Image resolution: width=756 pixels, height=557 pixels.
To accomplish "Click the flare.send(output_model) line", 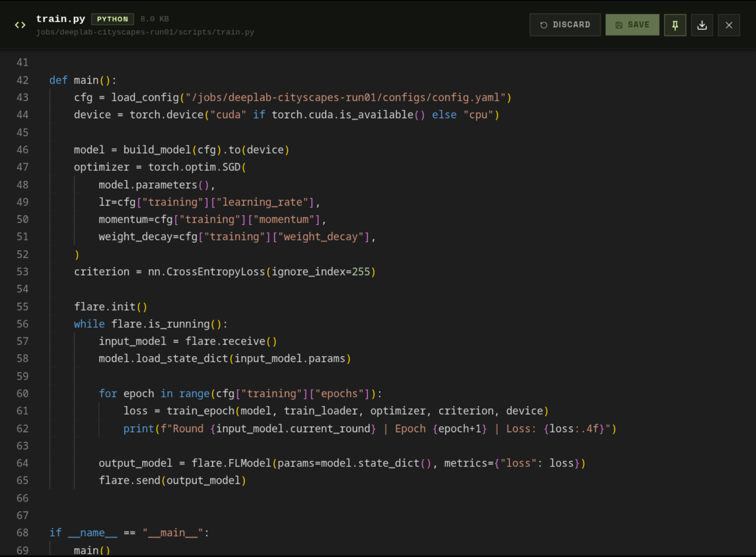I will point(172,481).
